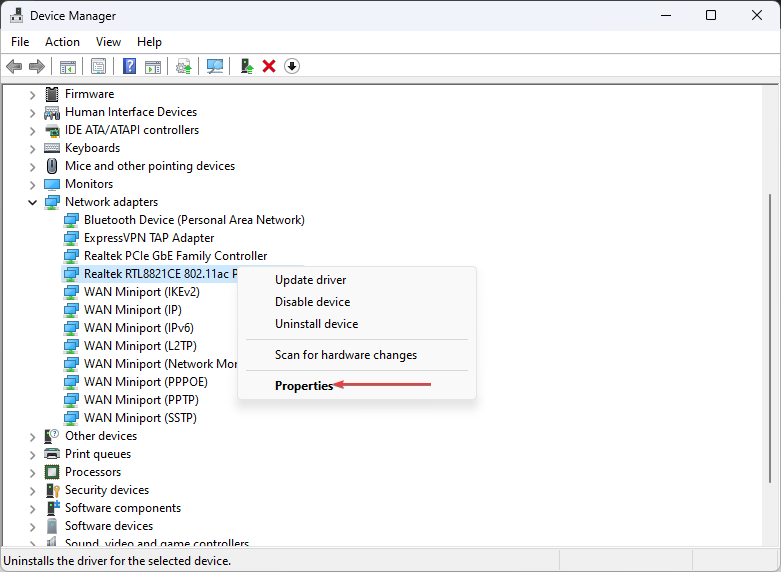Expand the Other devices category
The height and width of the screenshot is (572, 781).
click(x=32, y=436)
